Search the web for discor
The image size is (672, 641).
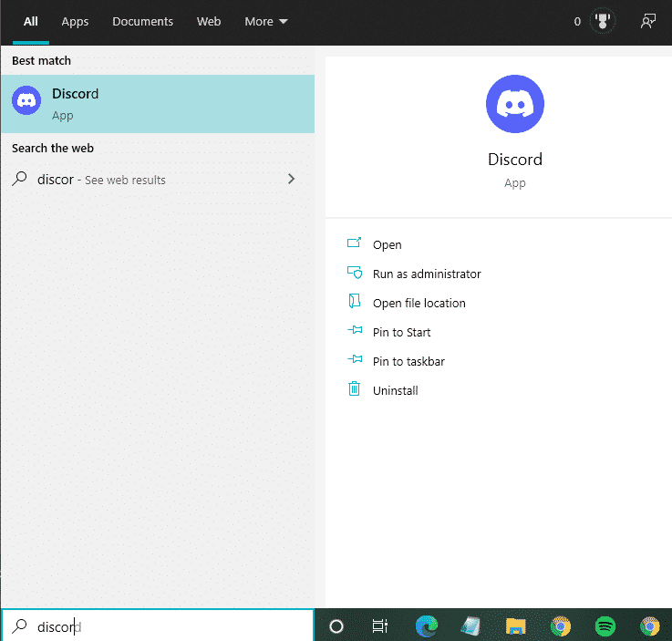158,179
